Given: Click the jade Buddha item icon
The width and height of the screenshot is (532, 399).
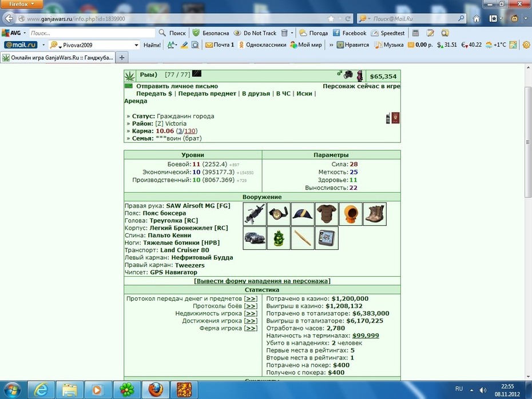Looking at the screenshot, I should coord(279,238).
